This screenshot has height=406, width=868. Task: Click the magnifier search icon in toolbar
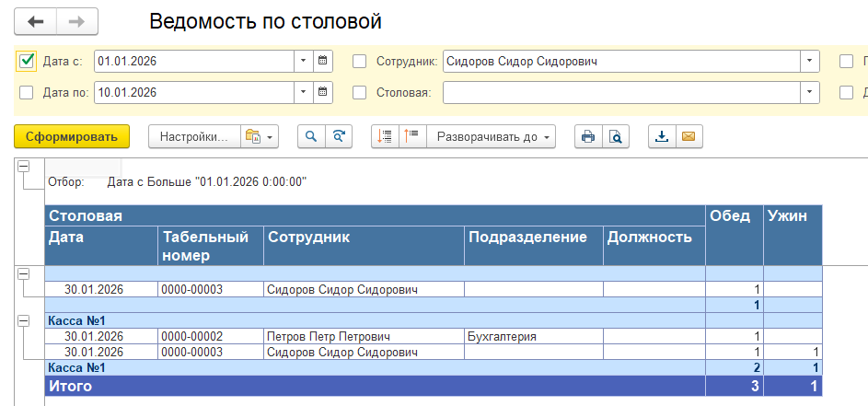[x=311, y=136]
